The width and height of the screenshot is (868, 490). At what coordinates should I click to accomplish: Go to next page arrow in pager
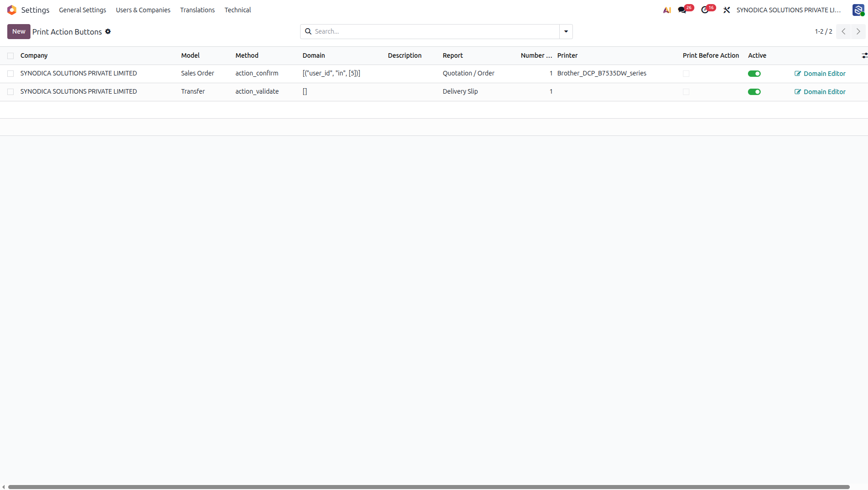[858, 31]
